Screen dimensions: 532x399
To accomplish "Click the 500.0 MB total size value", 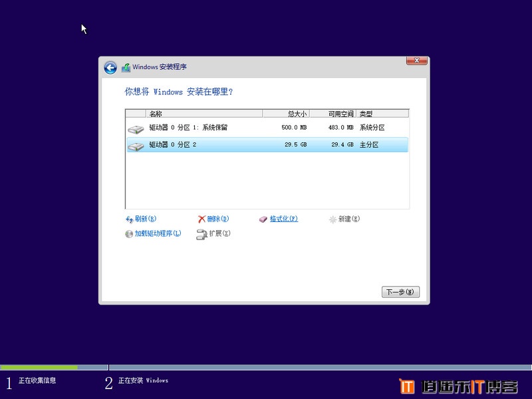I will point(294,128).
